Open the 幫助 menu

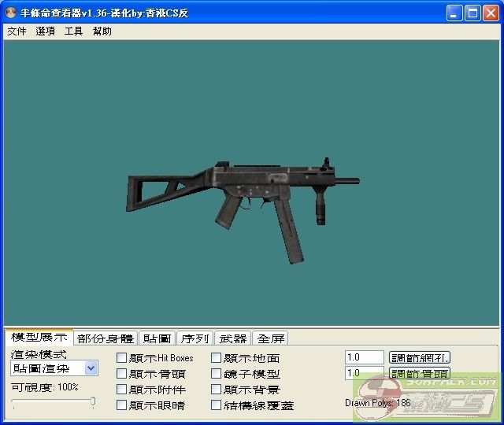click(102, 31)
